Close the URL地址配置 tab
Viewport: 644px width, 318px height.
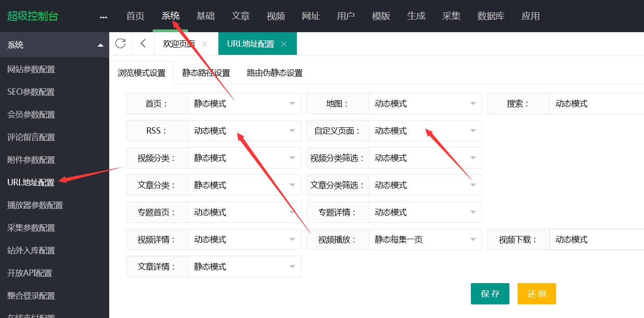[283, 43]
